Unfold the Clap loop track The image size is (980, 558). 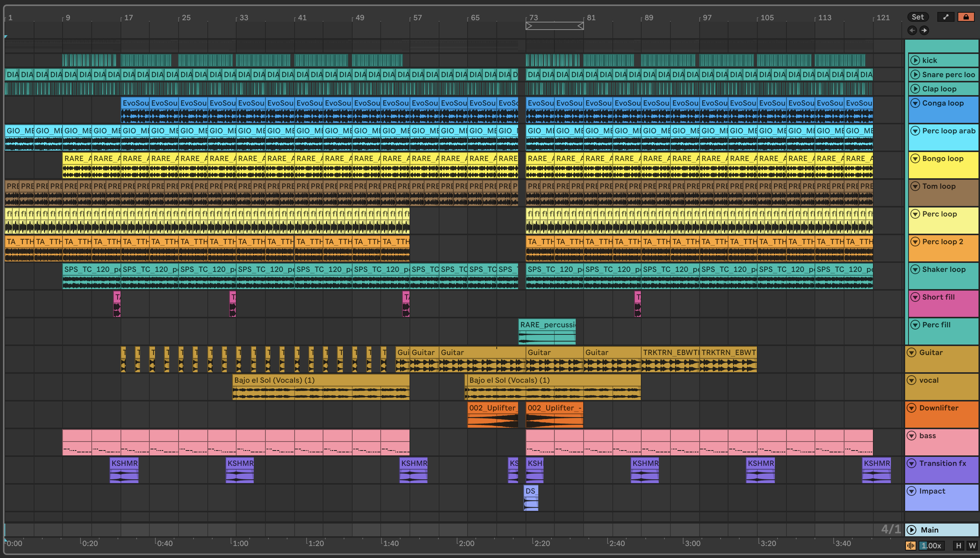pyautogui.click(x=915, y=88)
